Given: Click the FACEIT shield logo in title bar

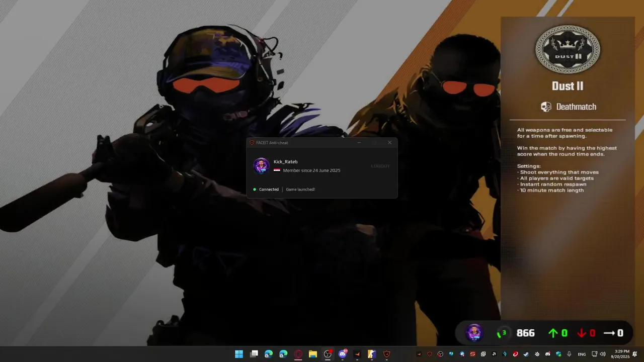Looking at the screenshot, I should pyautogui.click(x=252, y=143).
